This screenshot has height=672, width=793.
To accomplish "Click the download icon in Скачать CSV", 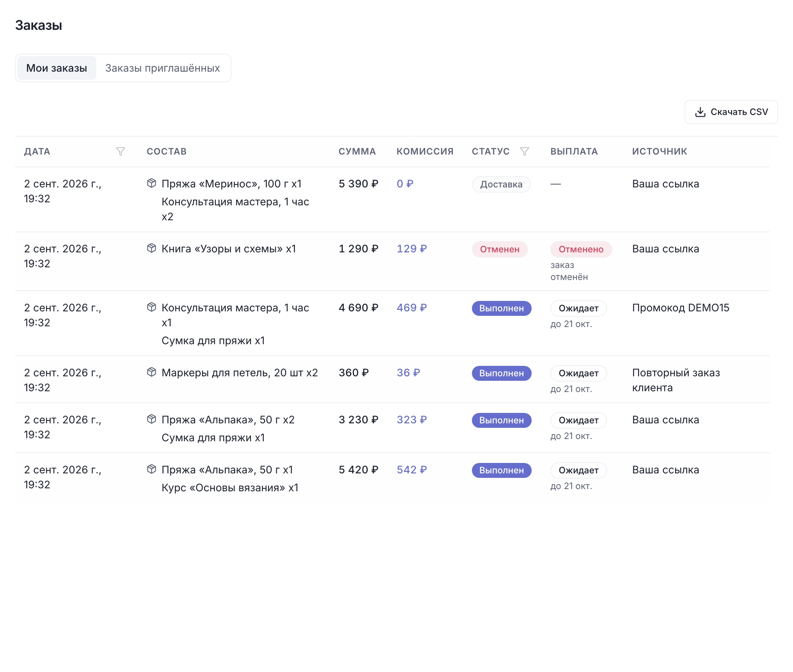I will click(700, 112).
